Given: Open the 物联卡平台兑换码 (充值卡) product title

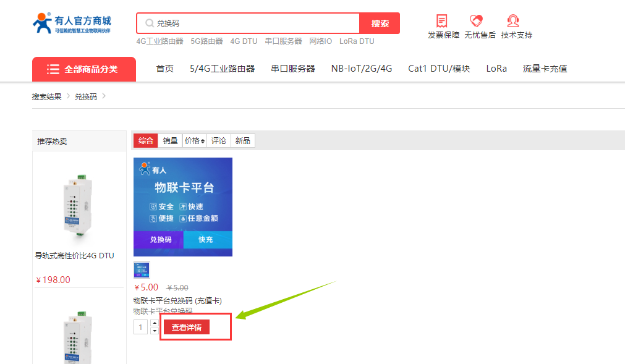Looking at the screenshot, I should 177,301.
